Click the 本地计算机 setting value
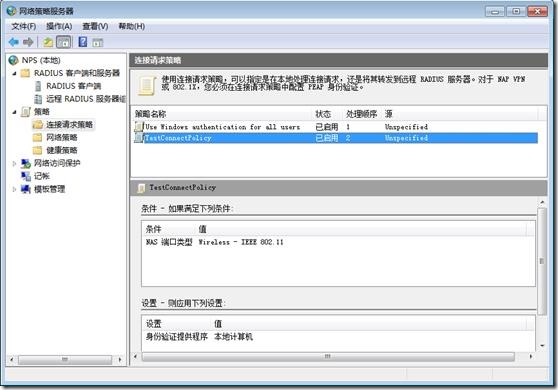Screen dimensions: 558x390 [x=233, y=337]
